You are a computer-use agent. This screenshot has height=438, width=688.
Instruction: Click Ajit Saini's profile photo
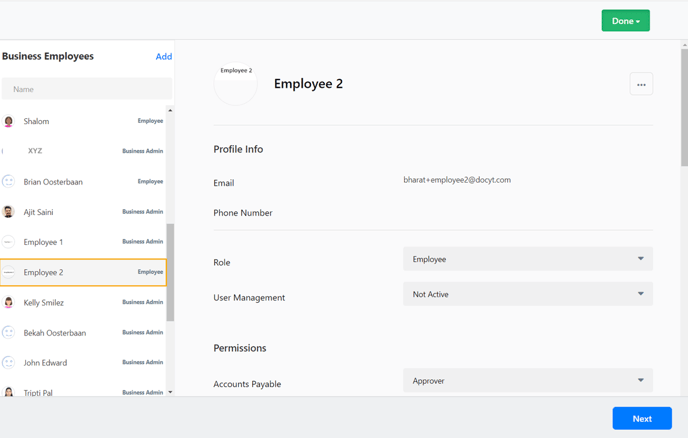(x=8, y=212)
